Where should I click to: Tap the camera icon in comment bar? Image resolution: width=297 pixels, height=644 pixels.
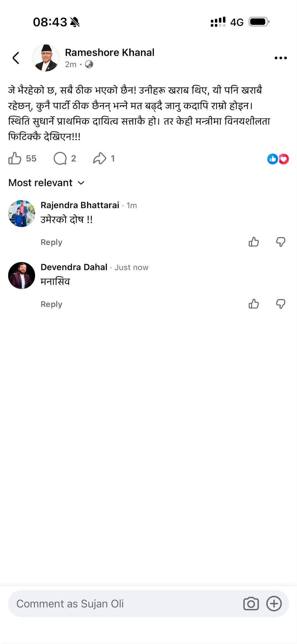pos(251,604)
